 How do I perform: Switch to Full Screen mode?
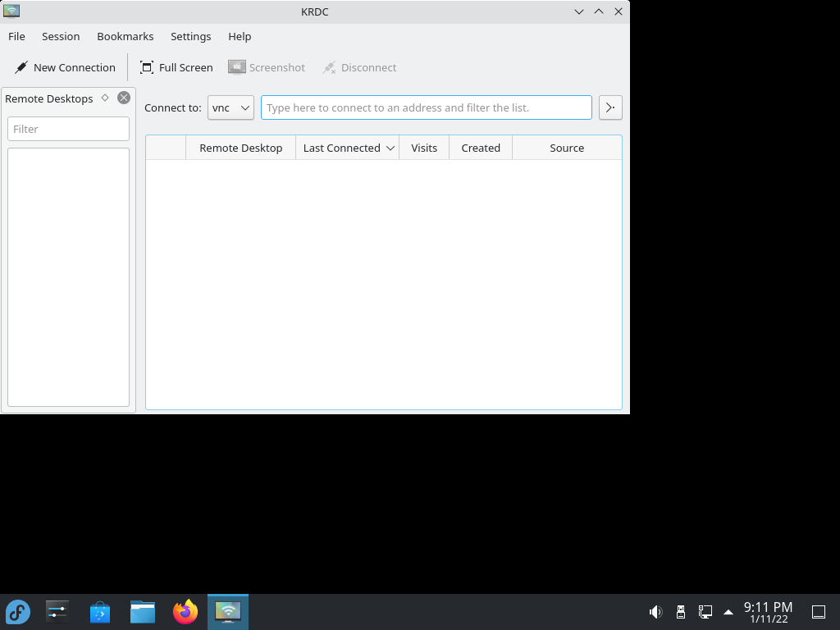[x=176, y=67]
